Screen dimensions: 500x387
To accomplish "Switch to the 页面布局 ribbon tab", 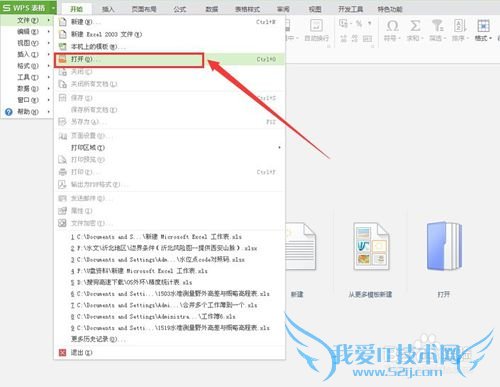I will [x=144, y=9].
